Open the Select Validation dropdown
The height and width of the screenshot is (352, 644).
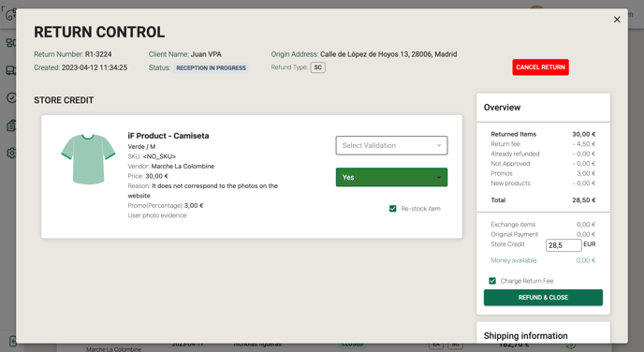391,145
